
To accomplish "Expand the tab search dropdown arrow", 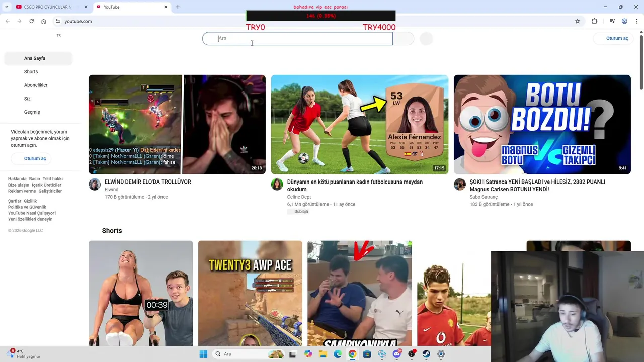I will point(7,7).
